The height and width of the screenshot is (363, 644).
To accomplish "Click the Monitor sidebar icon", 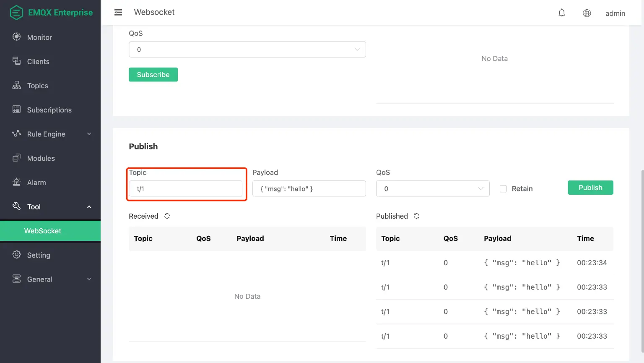I will pyautogui.click(x=17, y=37).
